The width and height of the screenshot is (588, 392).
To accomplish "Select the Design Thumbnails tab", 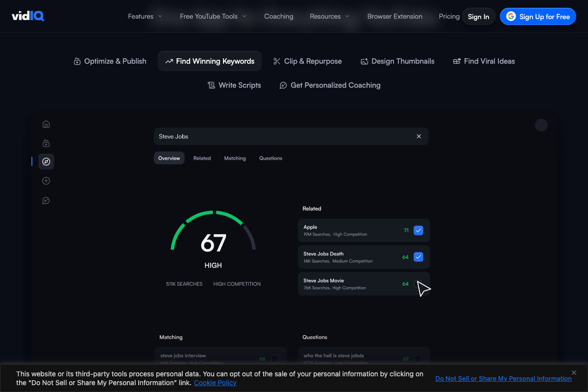I will [x=397, y=61].
